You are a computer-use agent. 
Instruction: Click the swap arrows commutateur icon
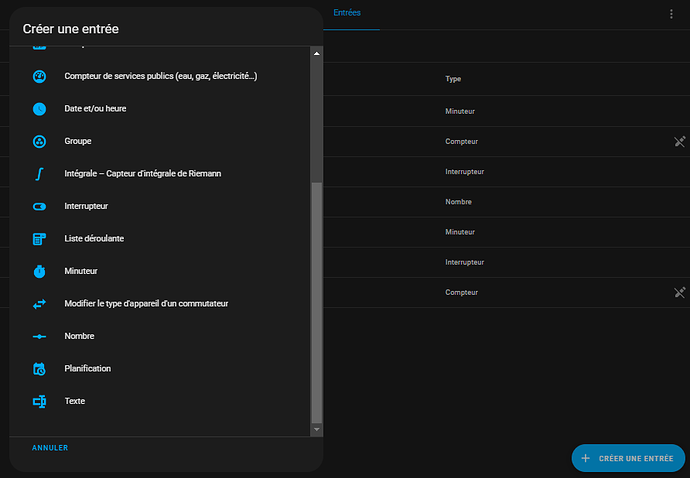click(40, 303)
